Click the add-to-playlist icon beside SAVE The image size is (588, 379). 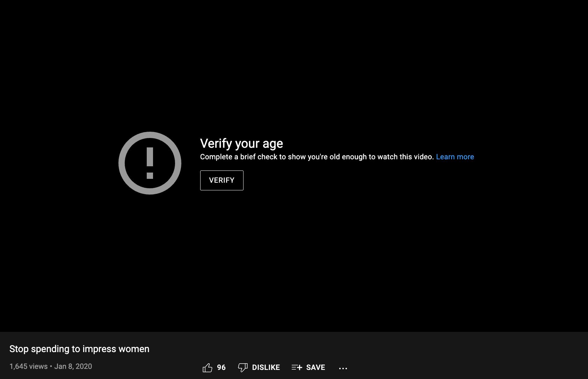click(x=297, y=367)
